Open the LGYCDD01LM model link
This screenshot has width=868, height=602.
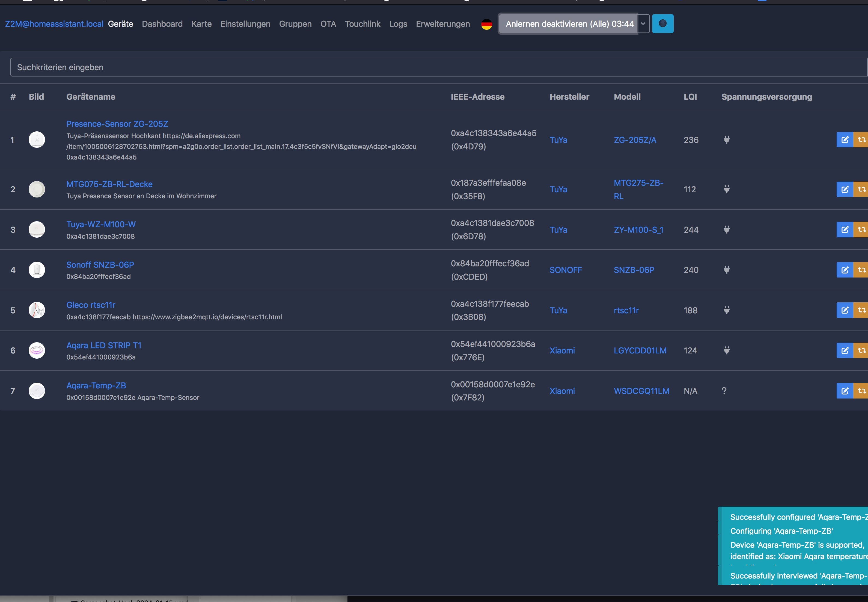(x=640, y=350)
